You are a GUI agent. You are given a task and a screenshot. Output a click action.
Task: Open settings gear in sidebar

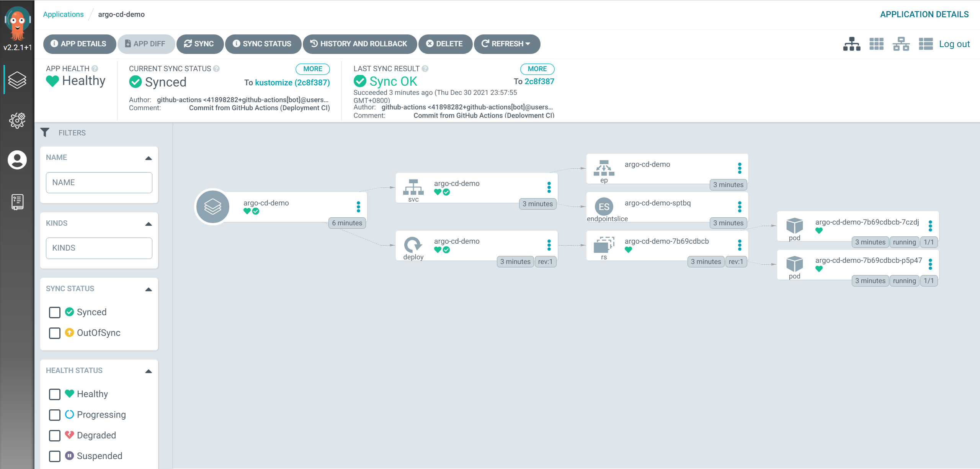click(x=17, y=121)
